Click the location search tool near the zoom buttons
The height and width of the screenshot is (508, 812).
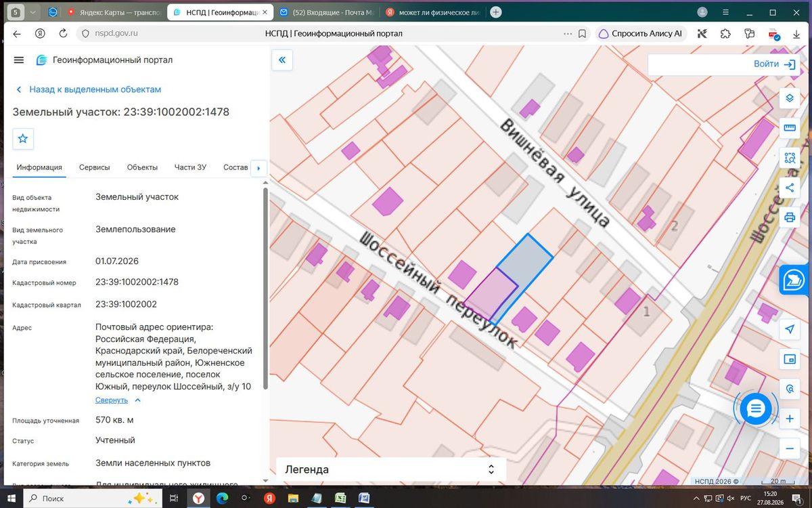click(789, 389)
